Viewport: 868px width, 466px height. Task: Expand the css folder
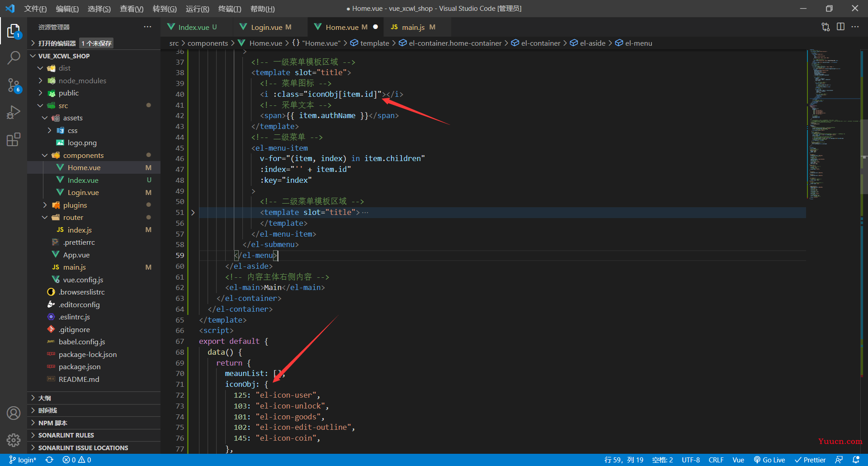[x=72, y=130]
